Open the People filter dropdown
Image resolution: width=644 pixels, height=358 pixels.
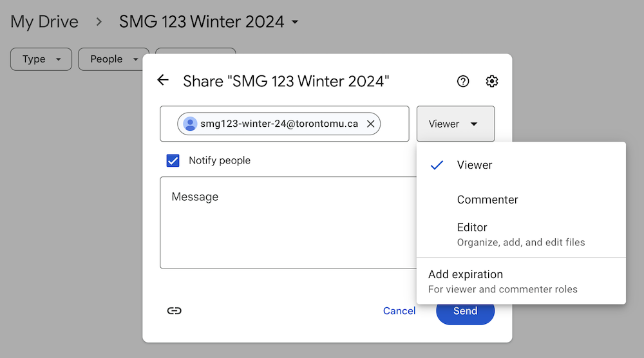(x=113, y=59)
